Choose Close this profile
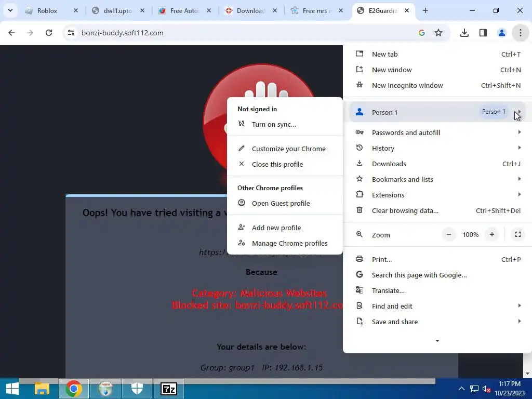Screen dimensions: 532x399 [x=285, y=165]
